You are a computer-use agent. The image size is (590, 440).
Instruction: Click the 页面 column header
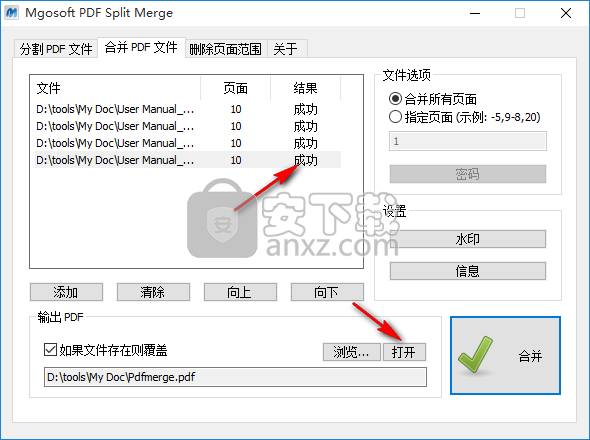pyautogui.click(x=236, y=88)
